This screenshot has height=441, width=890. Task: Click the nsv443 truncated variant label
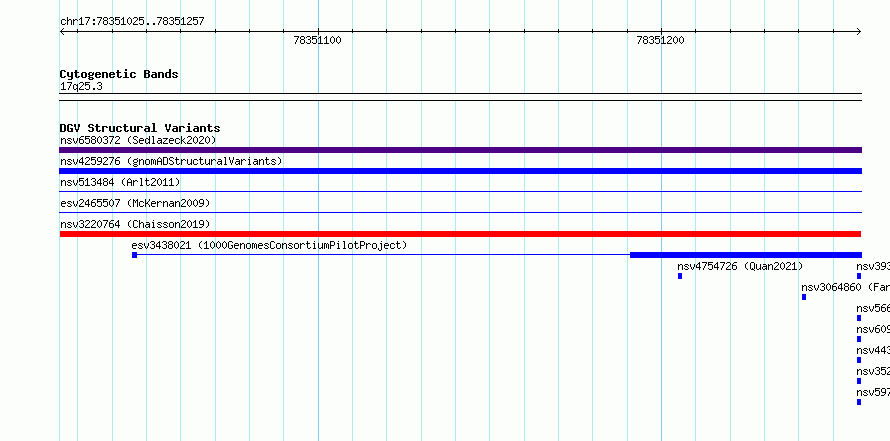873,350
